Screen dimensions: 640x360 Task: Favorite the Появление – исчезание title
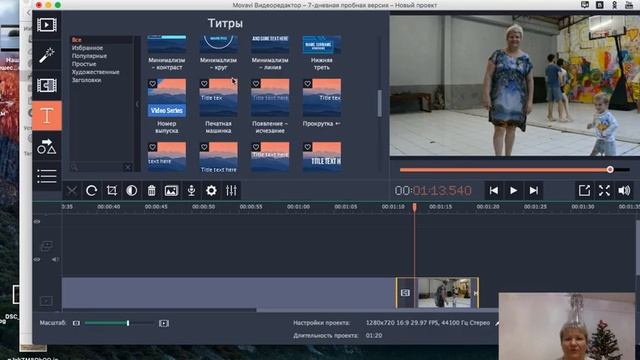[256, 84]
